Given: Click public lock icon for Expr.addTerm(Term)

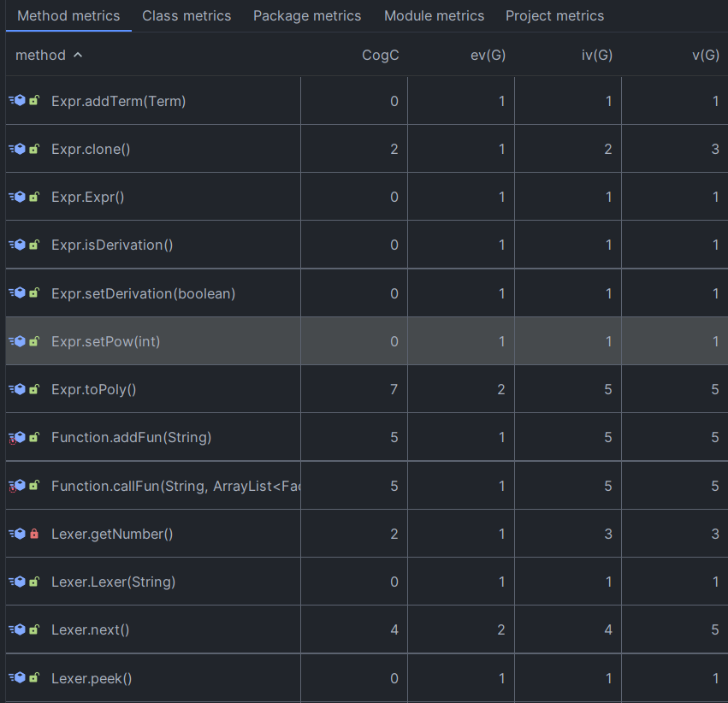Looking at the screenshot, I should pyautogui.click(x=34, y=100).
